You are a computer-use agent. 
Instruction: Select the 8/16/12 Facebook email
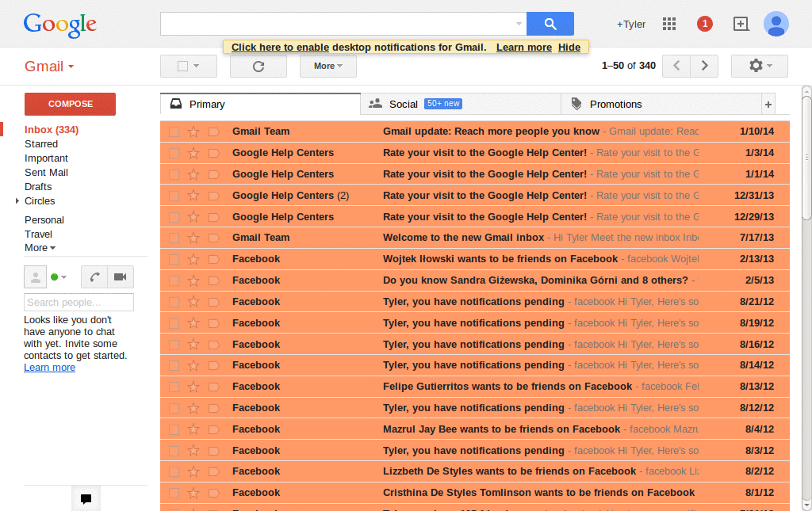click(174, 345)
